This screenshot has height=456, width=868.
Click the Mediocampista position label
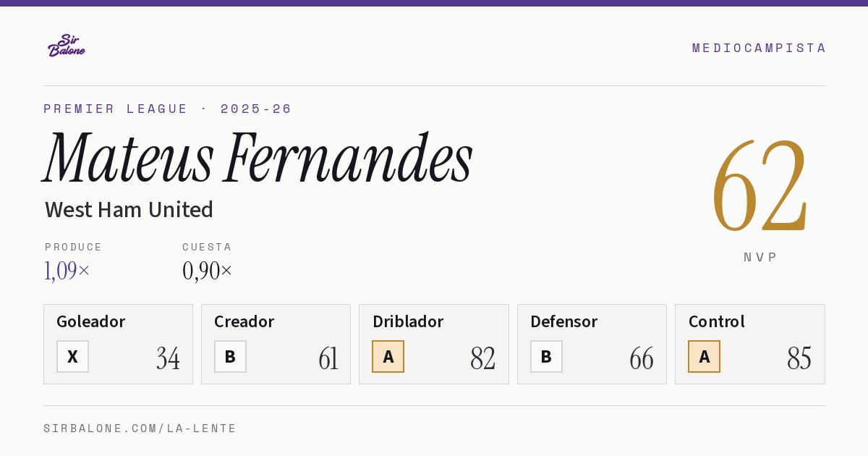click(x=759, y=48)
